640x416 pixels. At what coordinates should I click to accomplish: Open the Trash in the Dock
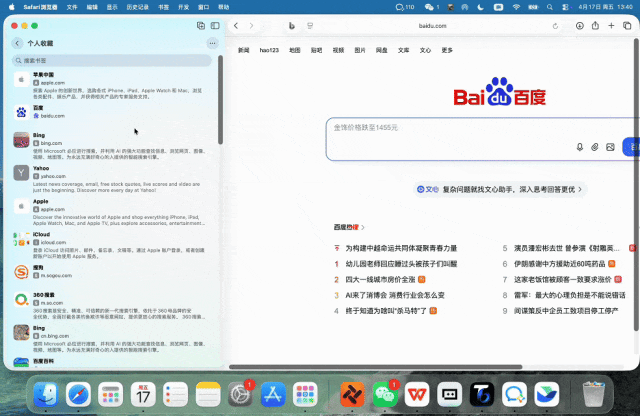(593, 394)
